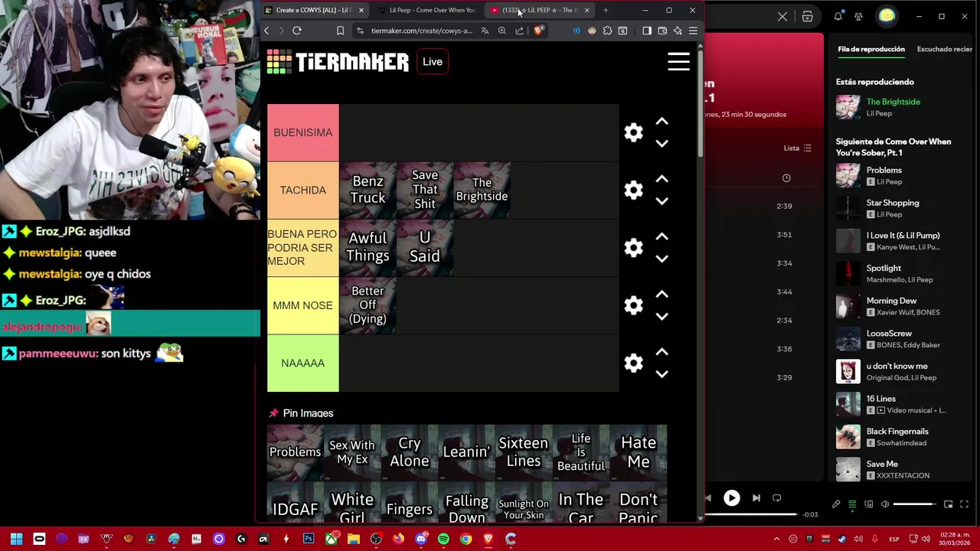Viewport: 980px width, 551px height.
Task: Toggle browser sidebar panel
Action: pos(647,31)
